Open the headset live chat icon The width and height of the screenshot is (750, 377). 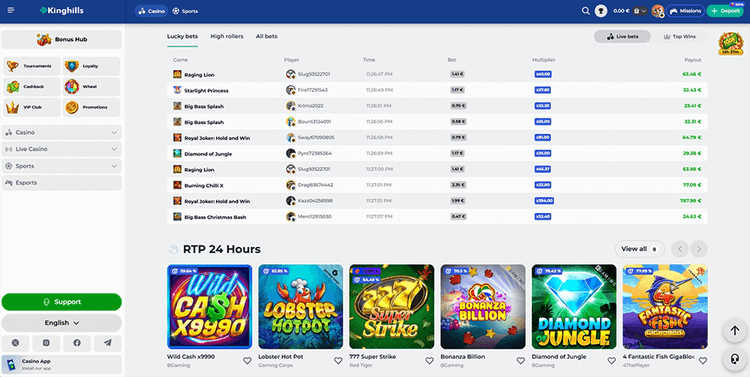coord(735,359)
